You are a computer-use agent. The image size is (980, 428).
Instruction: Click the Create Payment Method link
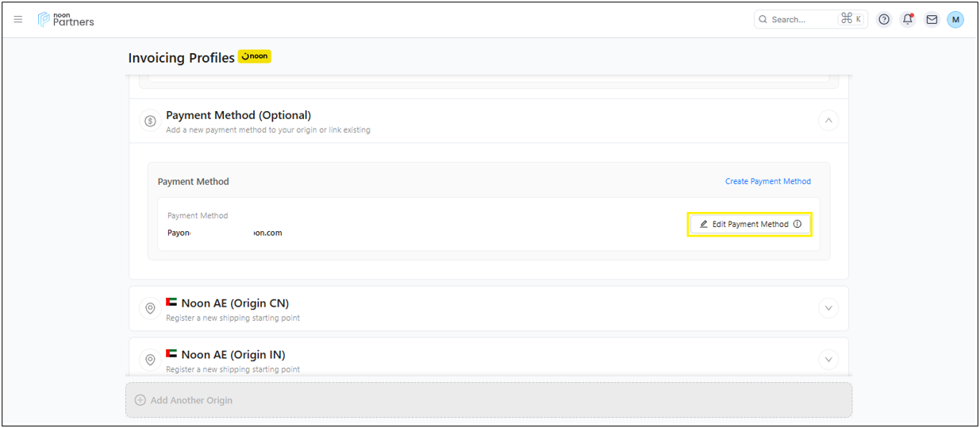[767, 181]
